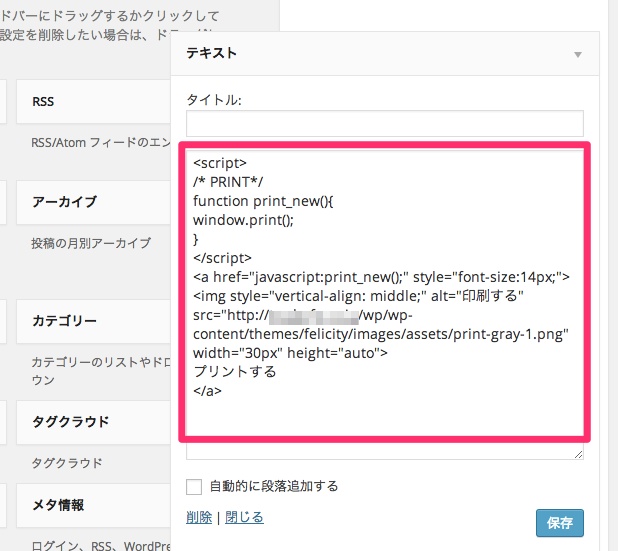Image resolution: width=618 pixels, height=551 pixels.
Task: Enable 自動的に段落追加する checkbox
Action: tap(194, 486)
